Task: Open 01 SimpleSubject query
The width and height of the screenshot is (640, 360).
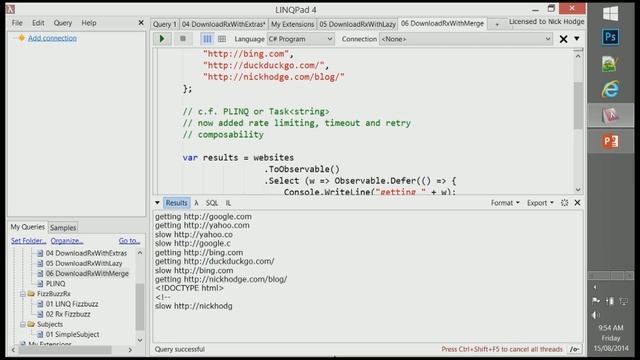Action: click(72, 335)
